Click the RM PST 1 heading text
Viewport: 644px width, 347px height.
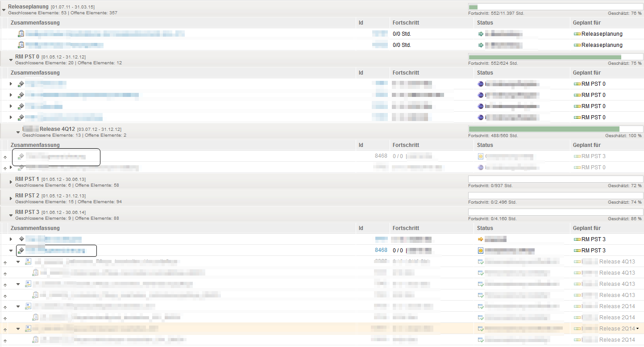pos(27,179)
